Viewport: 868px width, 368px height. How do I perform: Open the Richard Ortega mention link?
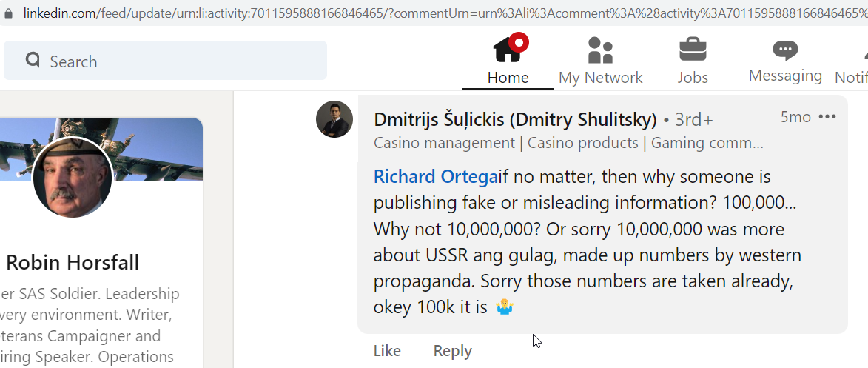436,177
